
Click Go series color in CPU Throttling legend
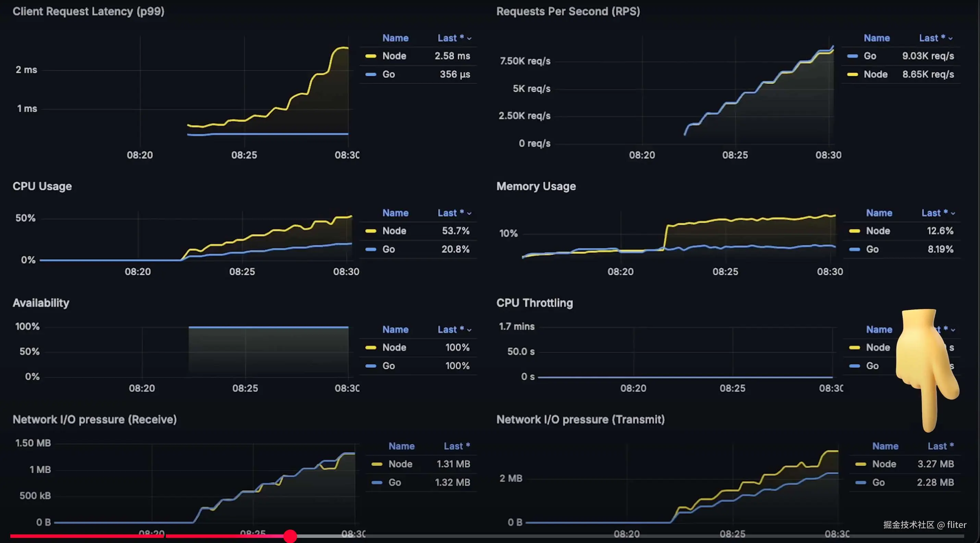tap(855, 366)
